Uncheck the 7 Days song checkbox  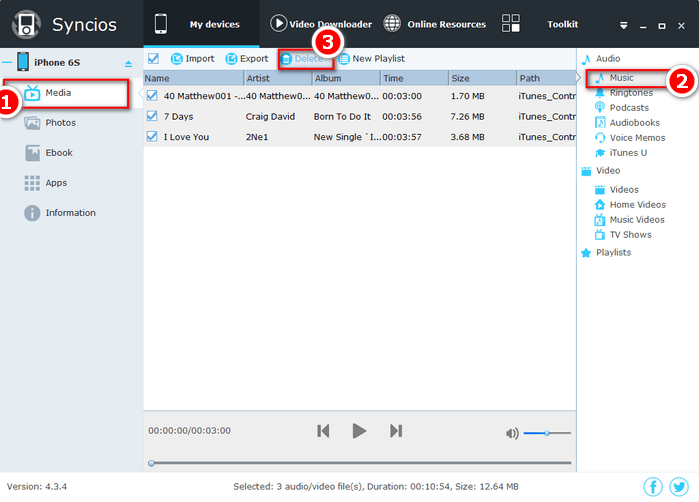click(152, 116)
